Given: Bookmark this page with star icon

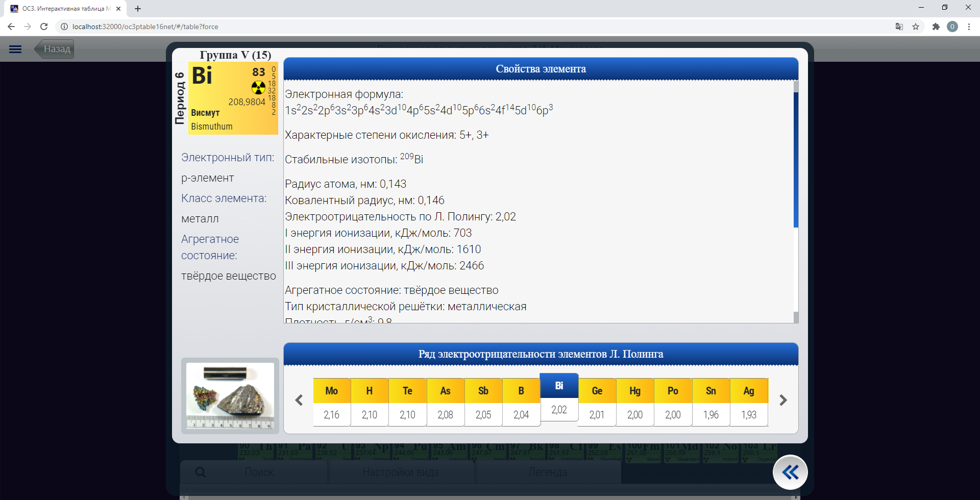Looking at the screenshot, I should click(916, 27).
